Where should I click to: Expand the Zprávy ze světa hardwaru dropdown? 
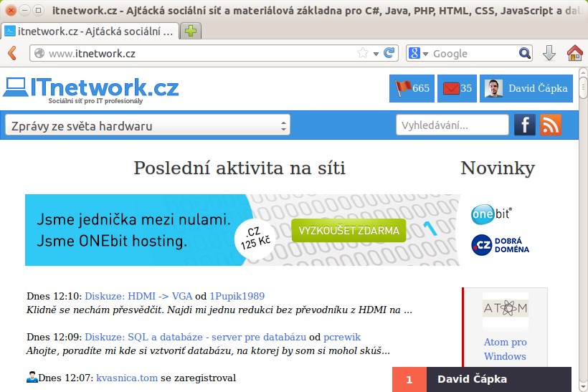148,125
